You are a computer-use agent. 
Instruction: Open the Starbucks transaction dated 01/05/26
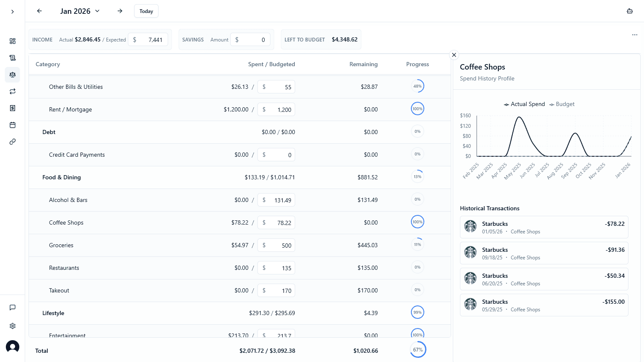(x=544, y=227)
